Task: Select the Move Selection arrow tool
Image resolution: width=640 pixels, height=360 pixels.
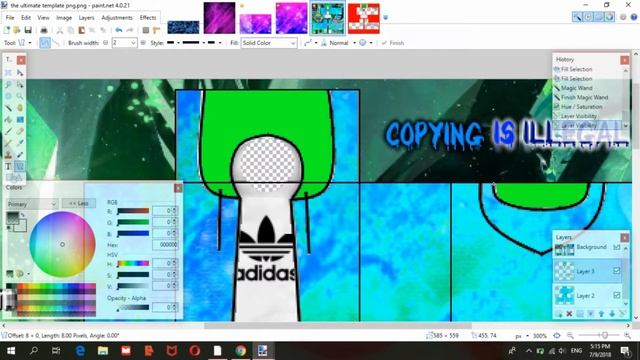Action: pos(20,73)
